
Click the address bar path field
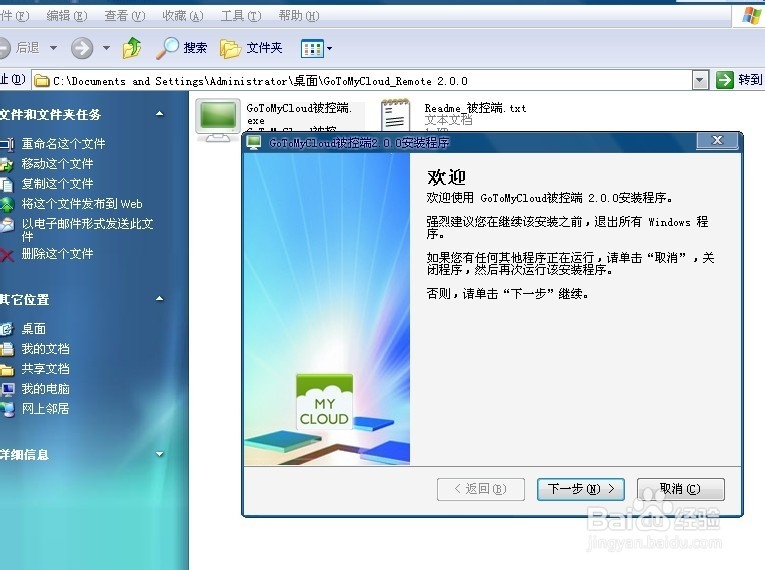point(361,81)
